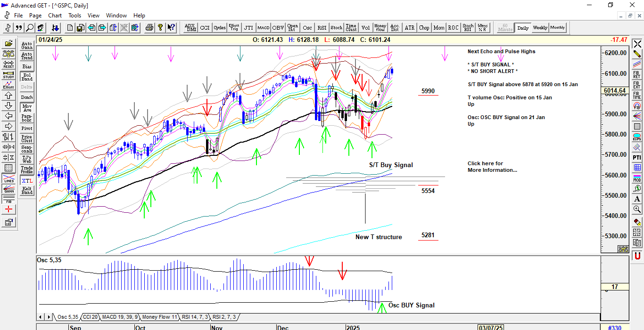Select the PTI tool on right sidebar
The image size is (644, 330).
[x=637, y=157]
